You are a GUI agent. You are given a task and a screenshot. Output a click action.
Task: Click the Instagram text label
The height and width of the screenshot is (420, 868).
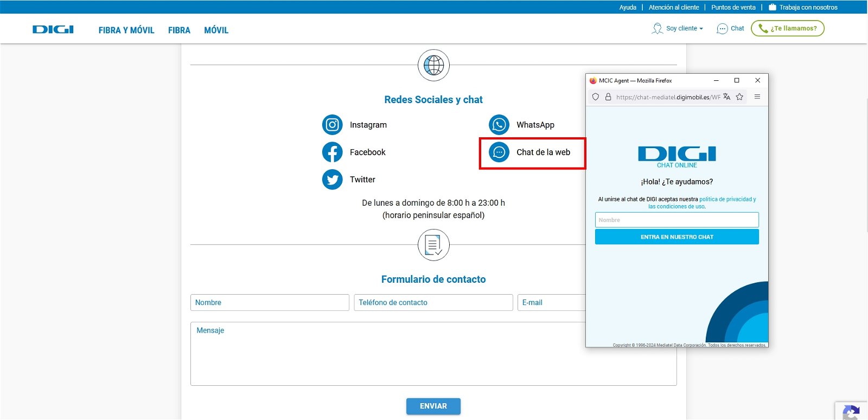click(368, 125)
